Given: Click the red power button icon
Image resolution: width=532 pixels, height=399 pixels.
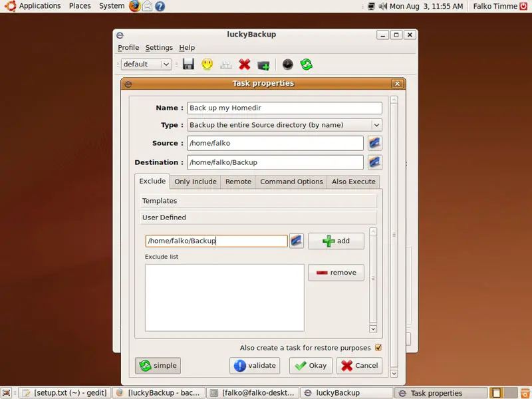Looking at the screenshot, I should [x=523, y=6].
